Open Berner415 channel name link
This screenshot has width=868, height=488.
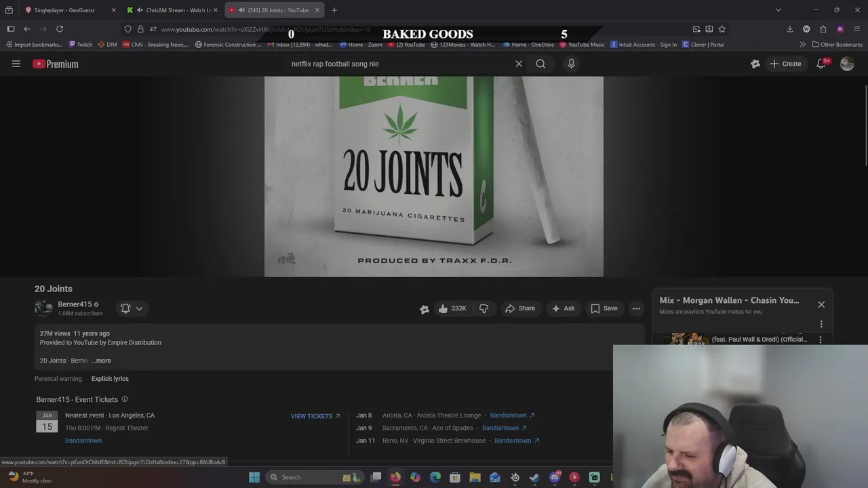(x=75, y=304)
